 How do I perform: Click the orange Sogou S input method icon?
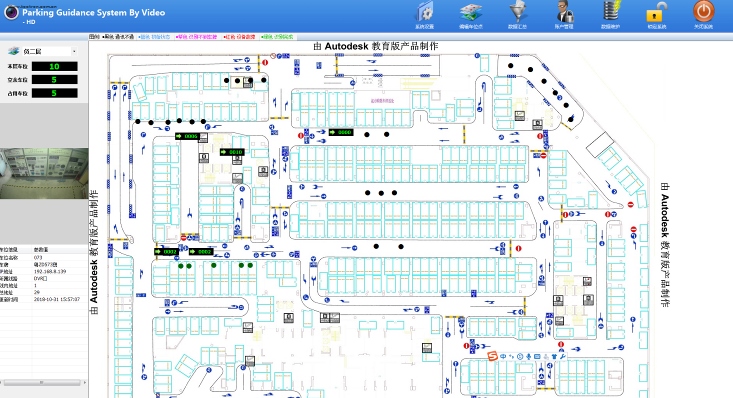pyautogui.click(x=492, y=356)
